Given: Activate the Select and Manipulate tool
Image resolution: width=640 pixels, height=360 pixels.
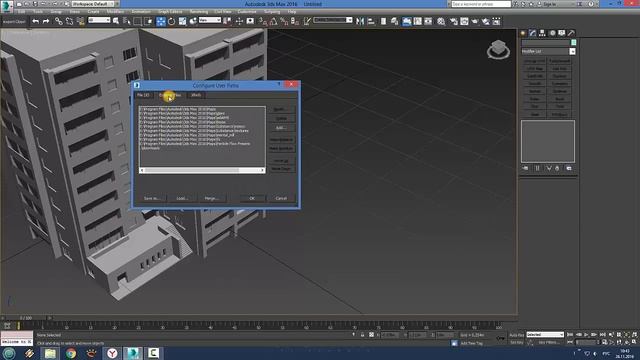Looking at the screenshot, I should [x=239, y=21].
